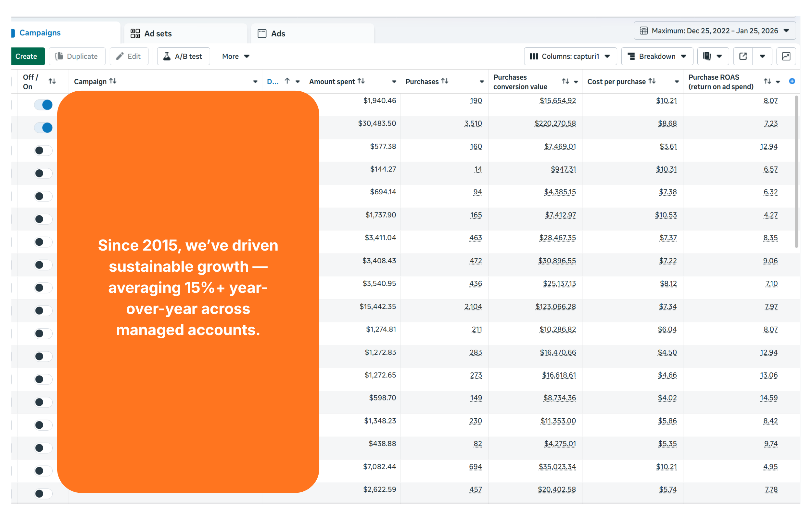Expand the date range selector
Viewport: 812px width, 520px height.
click(715, 31)
